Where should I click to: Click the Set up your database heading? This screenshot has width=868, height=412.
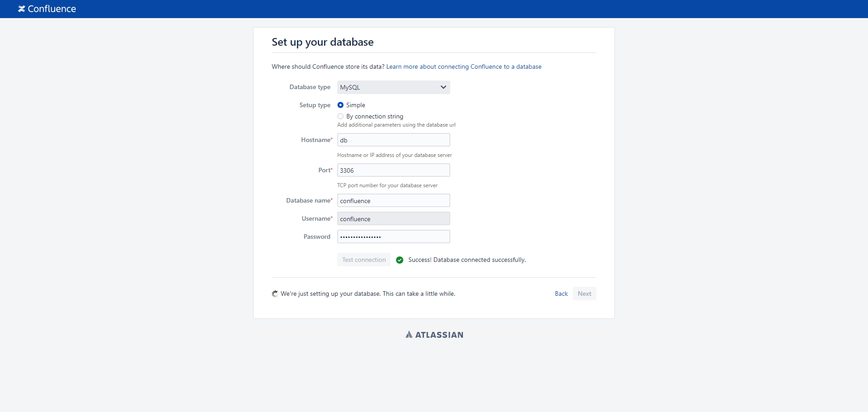[x=322, y=42]
